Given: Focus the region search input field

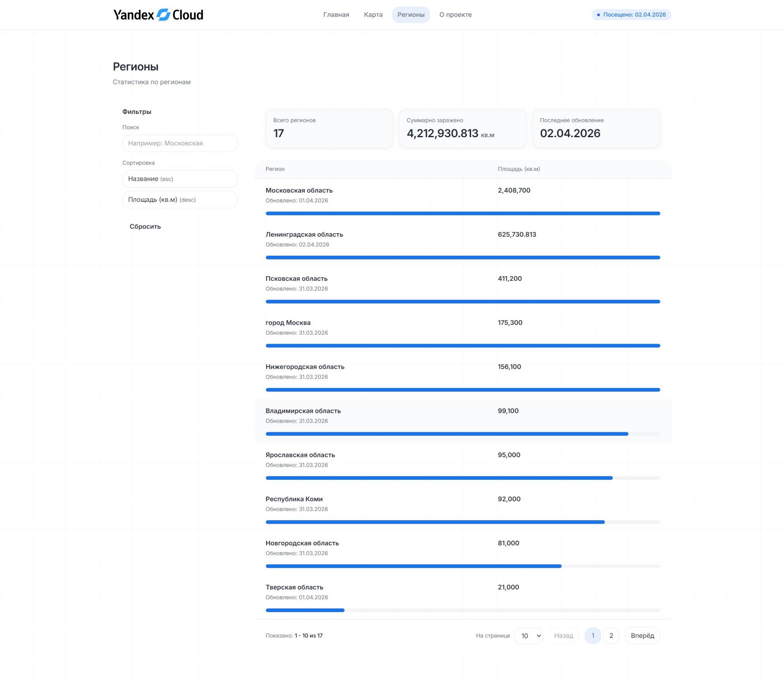Looking at the screenshot, I should (180, 143).
